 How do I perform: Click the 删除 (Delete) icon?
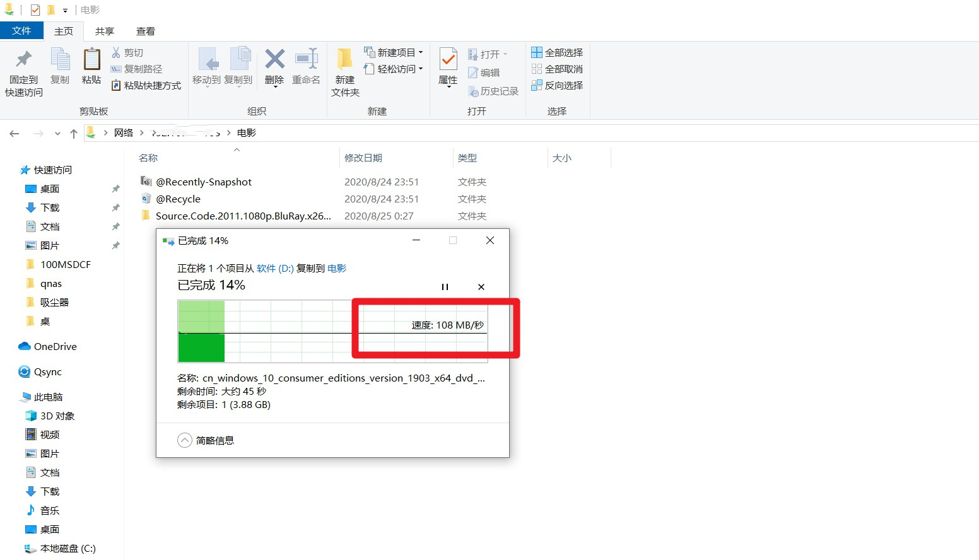(274, 66)
